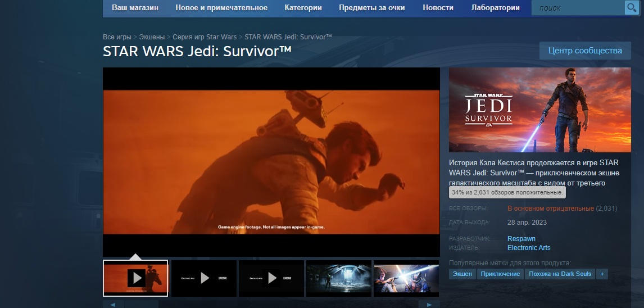
Task: Click the game description paragraph
Action: pos(534,173)
